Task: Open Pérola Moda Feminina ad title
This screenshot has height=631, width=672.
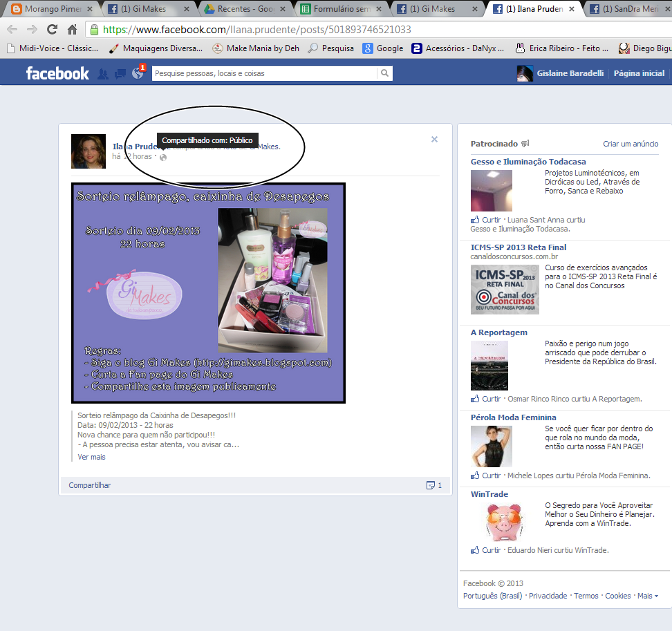Action: [514, 417]
